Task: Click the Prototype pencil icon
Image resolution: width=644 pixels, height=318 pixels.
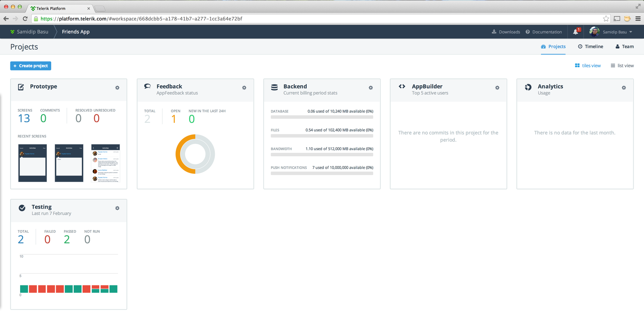Action: point(21,87)
